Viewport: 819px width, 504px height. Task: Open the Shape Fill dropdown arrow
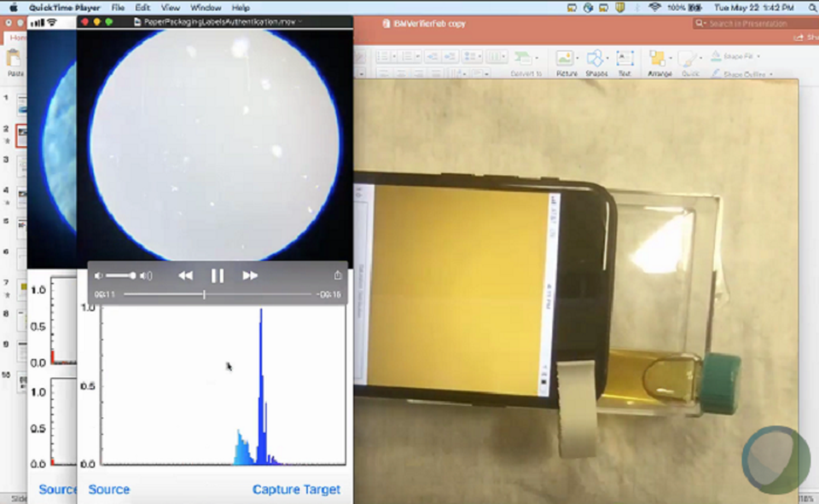click(758, 56)
